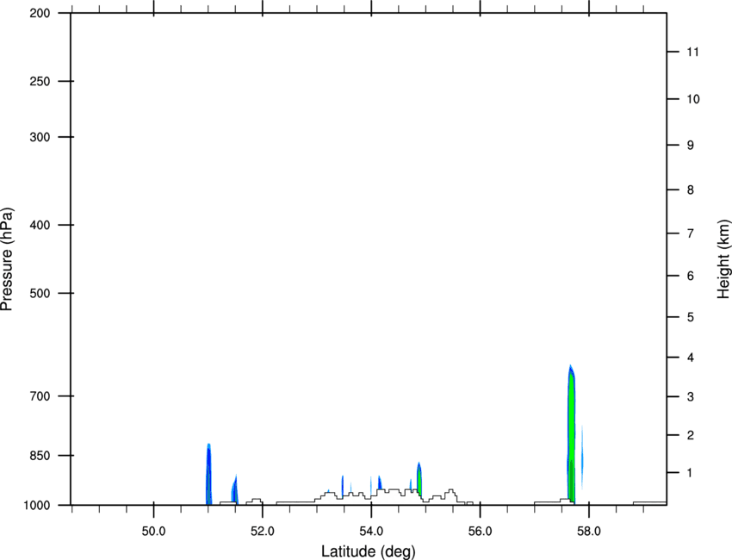This screenshot has width=732, height=560.
Task: Pick the 8 km height label
Action: 691,190
